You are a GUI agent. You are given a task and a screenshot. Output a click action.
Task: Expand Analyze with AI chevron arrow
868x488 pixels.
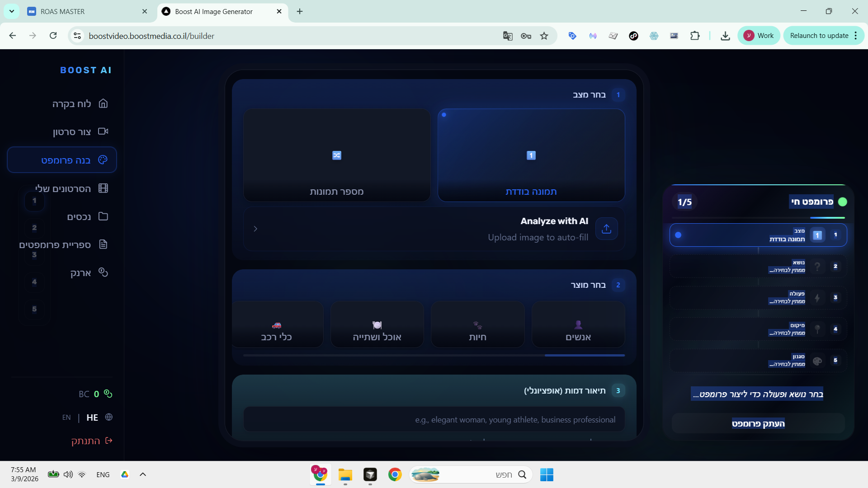tap(255, 229)
